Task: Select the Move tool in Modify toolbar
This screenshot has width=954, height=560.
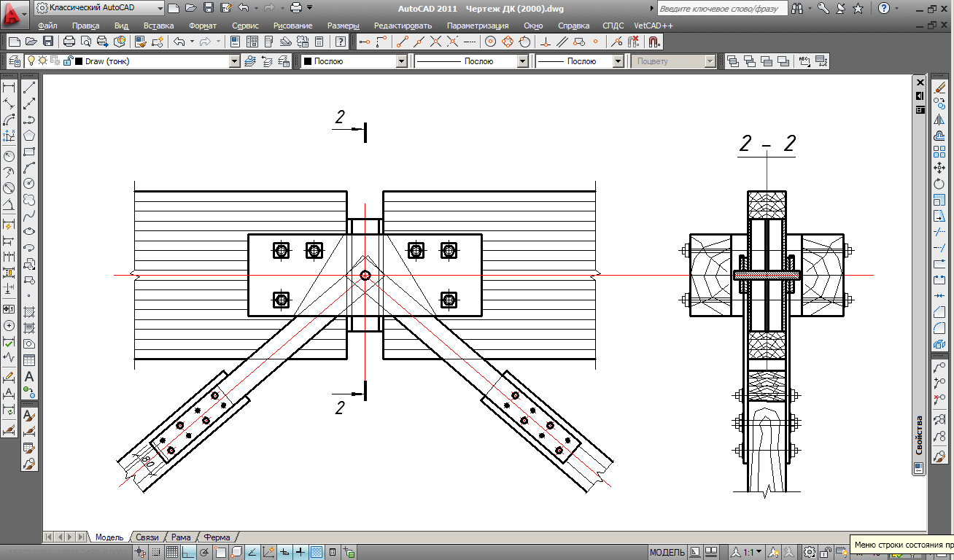Action: pyautogui.click(x=939, y=168)
